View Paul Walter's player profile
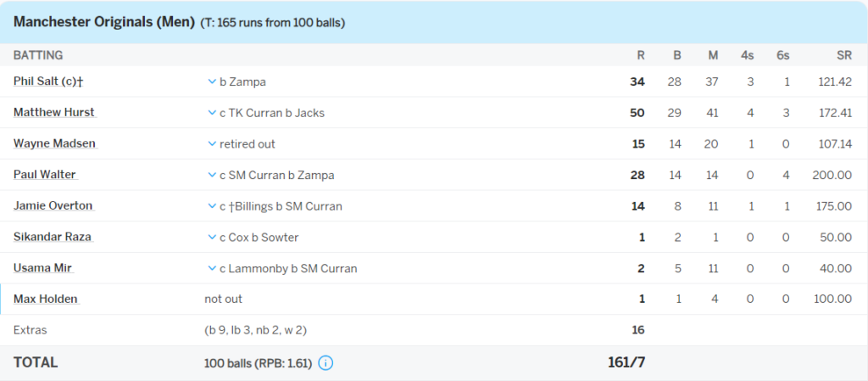 tap(45, 175)
